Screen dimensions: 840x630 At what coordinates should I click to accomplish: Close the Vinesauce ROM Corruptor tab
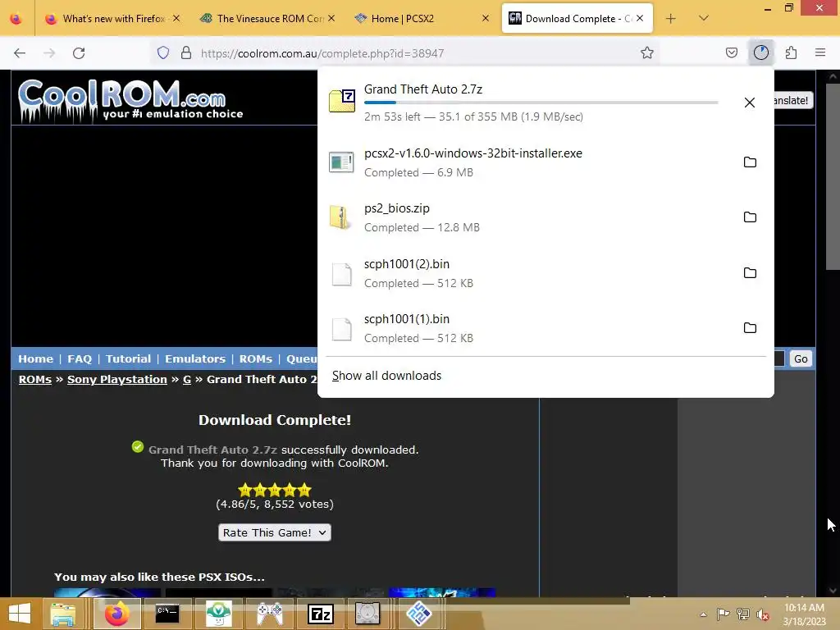pos(331,18)
